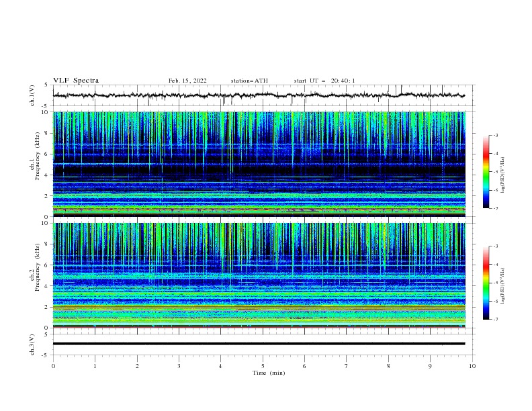
Task: Click the "Time (min)" axis label
Action: (269, 373)
